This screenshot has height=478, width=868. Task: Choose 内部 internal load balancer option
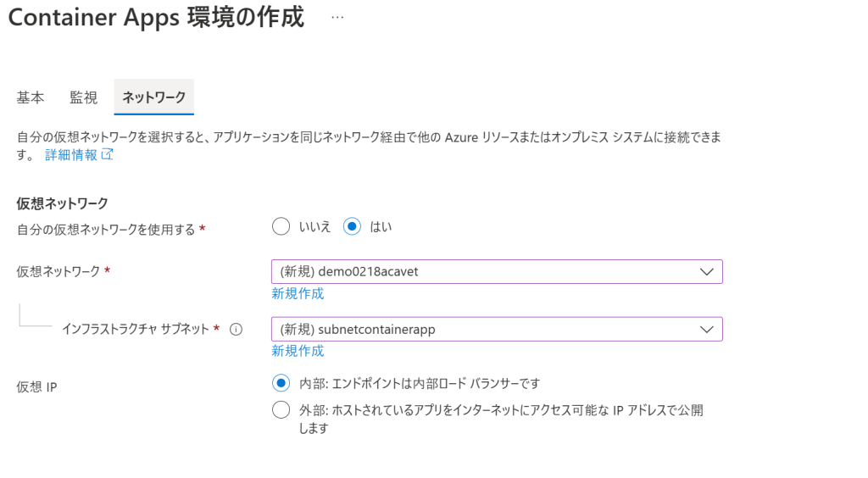click(281, 383)
